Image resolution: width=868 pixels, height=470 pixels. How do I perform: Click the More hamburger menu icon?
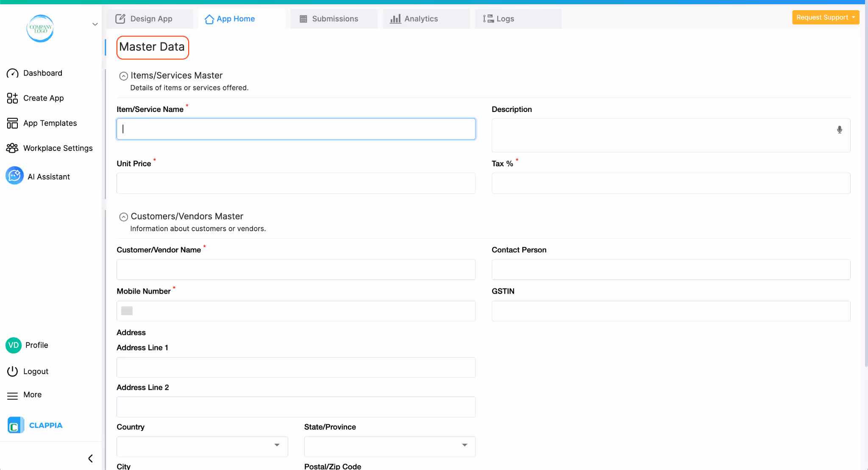coord(12,395)
